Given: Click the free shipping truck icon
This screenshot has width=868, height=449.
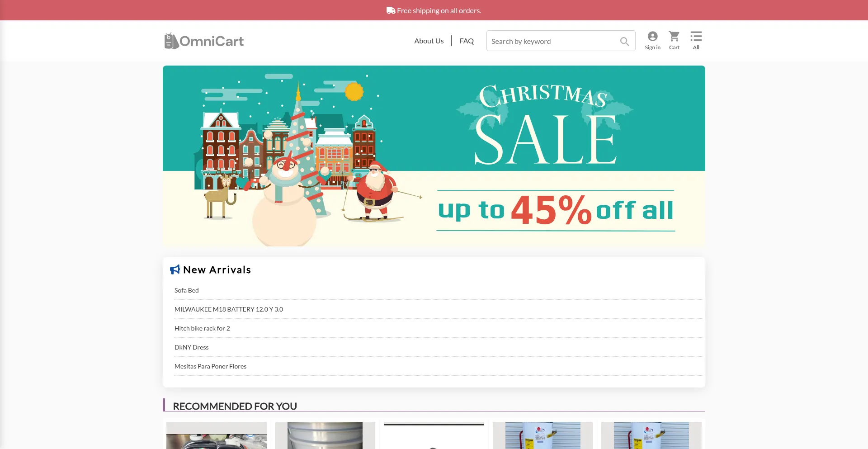Looking at the screenshot, I should click(x=391, y=10).
